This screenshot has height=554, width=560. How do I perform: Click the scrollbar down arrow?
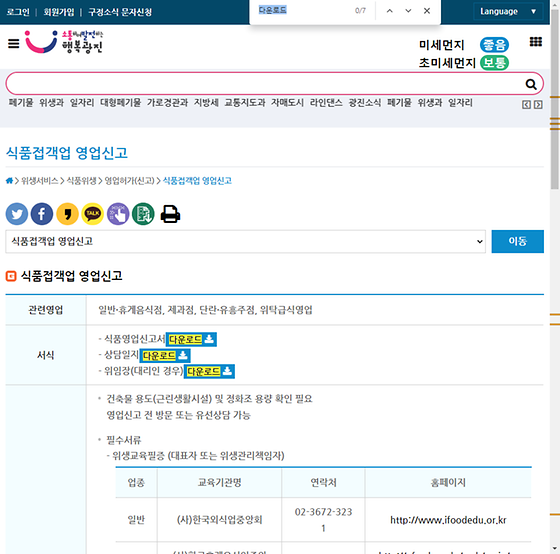point(555,548)
